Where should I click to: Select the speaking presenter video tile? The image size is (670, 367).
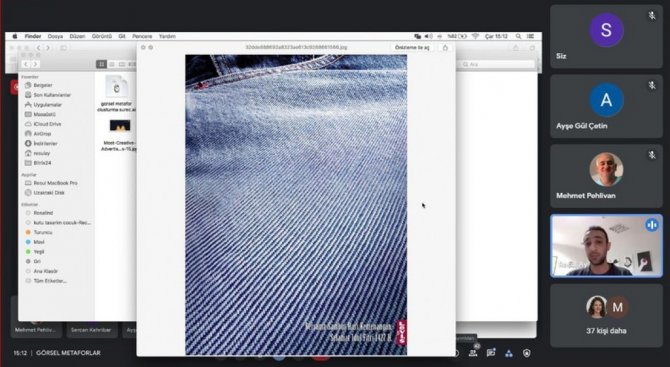606,246
